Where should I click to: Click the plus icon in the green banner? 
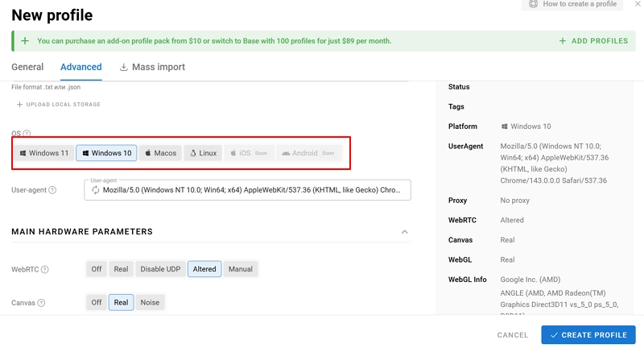[x=25, y=41]
